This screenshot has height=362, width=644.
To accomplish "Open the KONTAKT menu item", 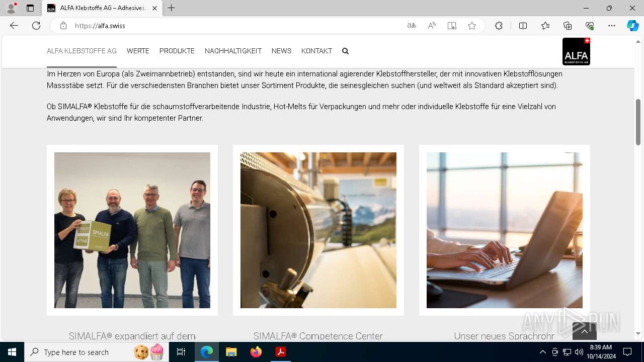I will (x=316, y=51).
